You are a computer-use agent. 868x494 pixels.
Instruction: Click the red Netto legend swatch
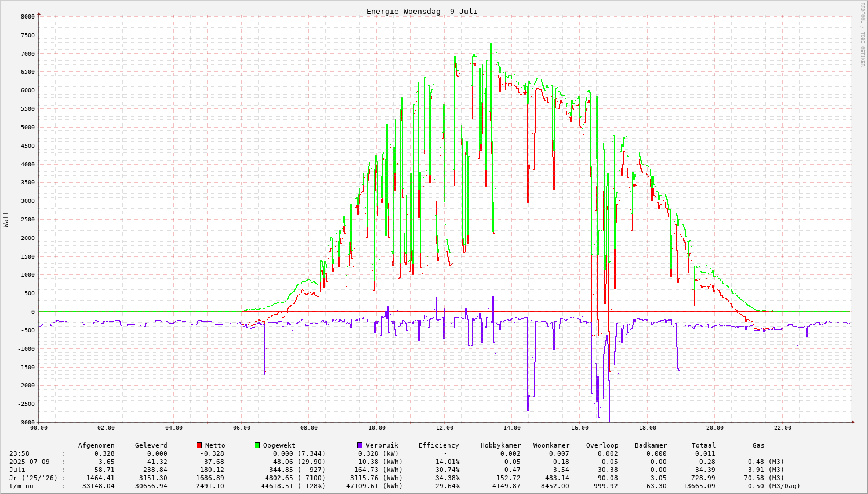pos(199,445)
